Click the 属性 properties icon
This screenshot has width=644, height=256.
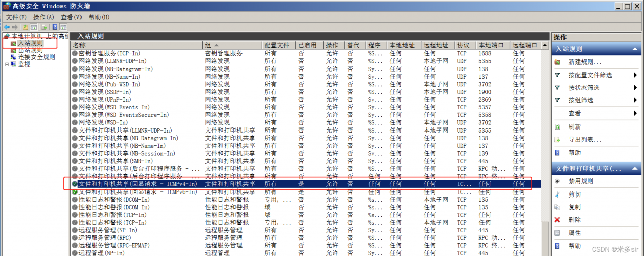pos(557,233)
